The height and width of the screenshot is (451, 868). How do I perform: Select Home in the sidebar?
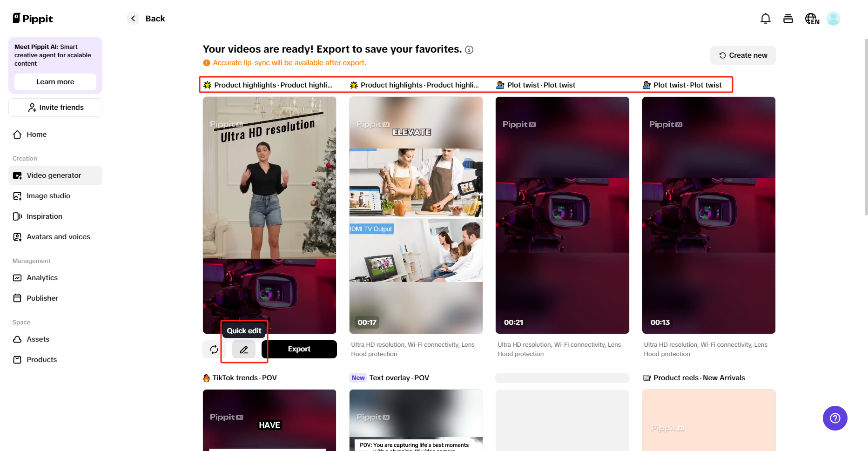[x=36, y=135]
